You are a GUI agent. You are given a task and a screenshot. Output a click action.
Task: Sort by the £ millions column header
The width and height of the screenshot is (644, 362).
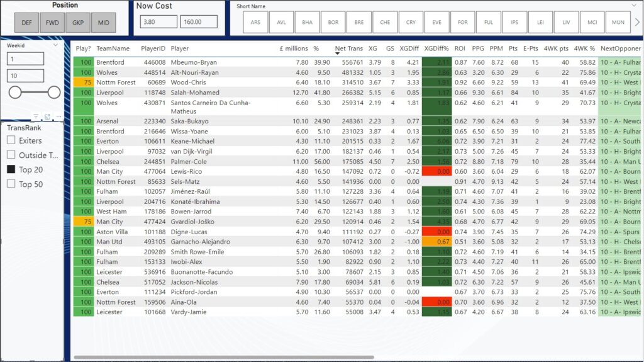[294, 48]
